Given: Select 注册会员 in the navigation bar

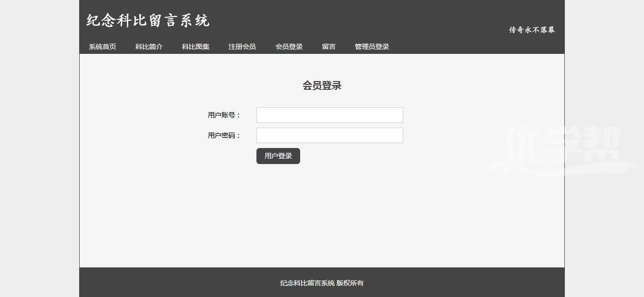Looking at the screenshot, I should pyautogui.click(x=242, y=47).
